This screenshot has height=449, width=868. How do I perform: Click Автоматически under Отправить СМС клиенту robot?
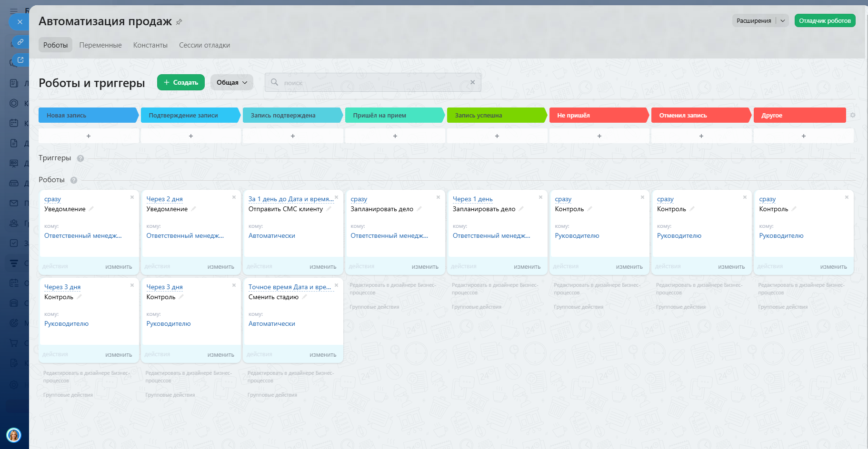coord(272,235)
